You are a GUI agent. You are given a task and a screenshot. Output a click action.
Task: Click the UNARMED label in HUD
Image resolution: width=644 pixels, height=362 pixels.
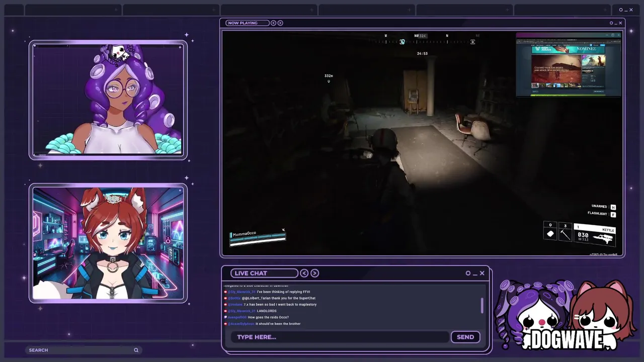coord(599,207)
